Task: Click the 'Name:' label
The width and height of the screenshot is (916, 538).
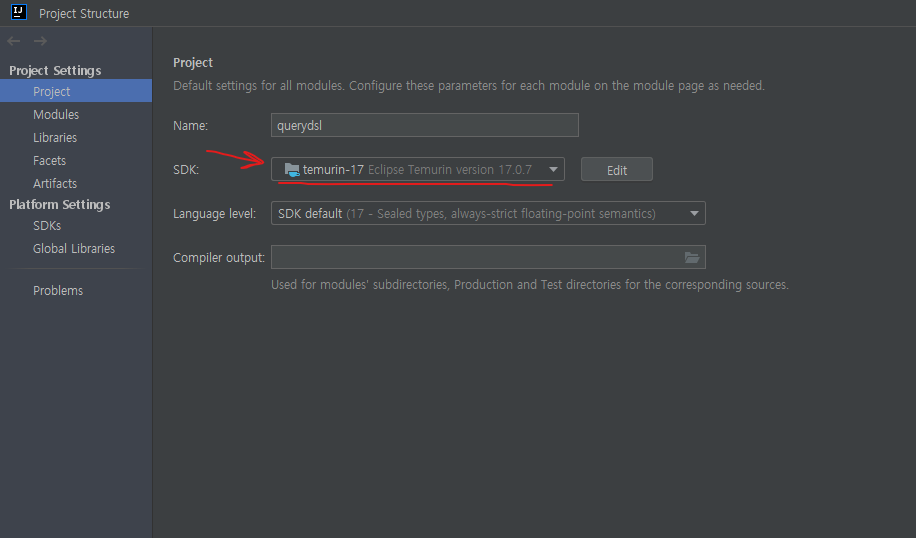Action: pyautogui.click(x=190, y=126)
